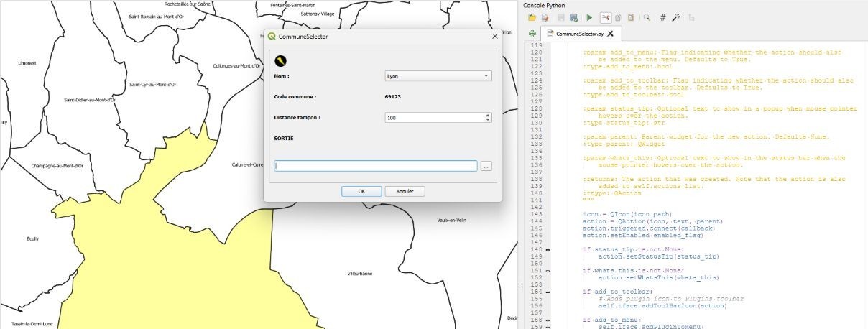
Task: Click the SORTIE output path field
Action: click(x=376, y=166)
